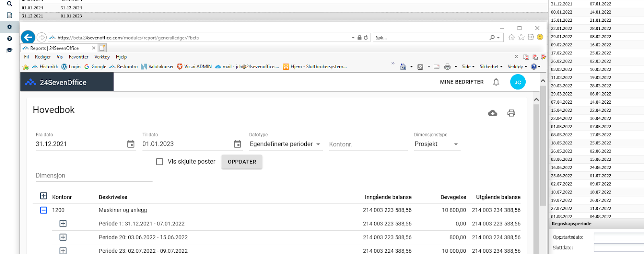Open the address bar URL dropdown arrow
Image resolution: width=644 pixels, height=254 pixels.
tap(353, 37)
